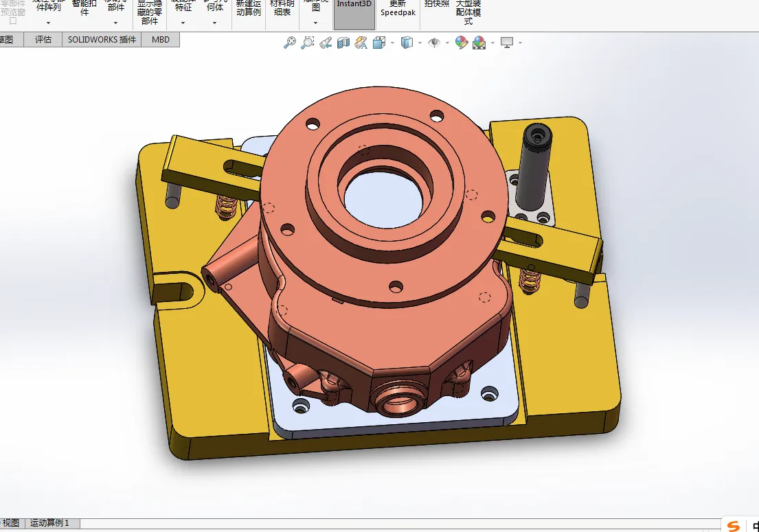Open the View Orientation dropdown arrow
This screenshot has height=532, width=759.
point(392,43)
